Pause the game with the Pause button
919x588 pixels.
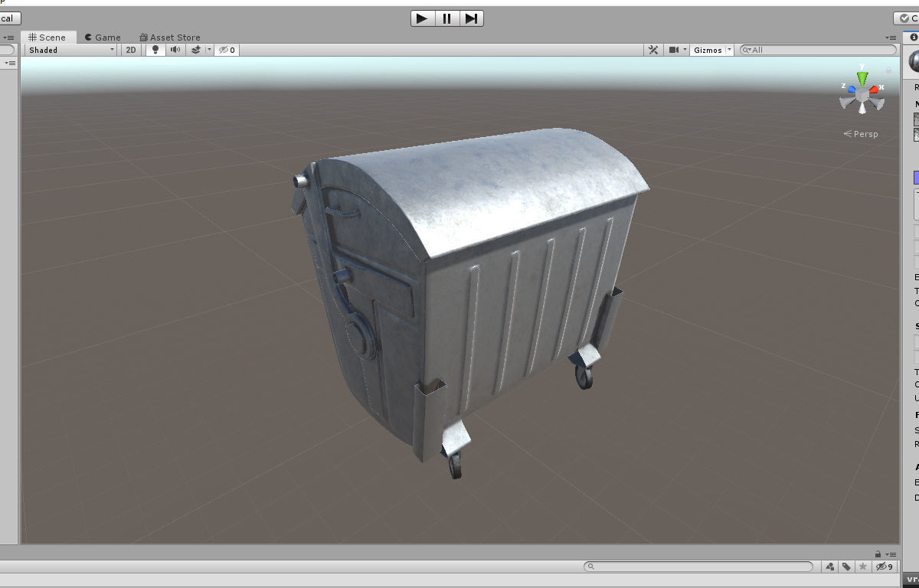pos(447,18)
